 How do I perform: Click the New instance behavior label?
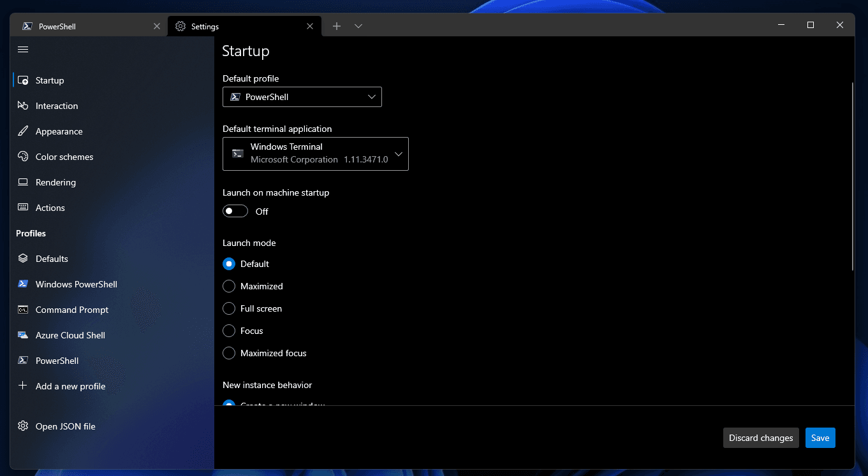[x=267, y=385]
